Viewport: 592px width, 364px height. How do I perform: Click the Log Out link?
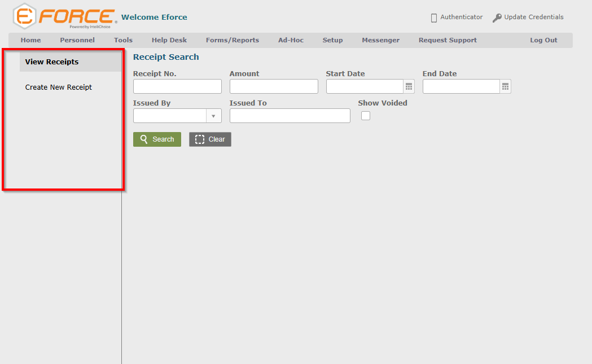point(543,40)
